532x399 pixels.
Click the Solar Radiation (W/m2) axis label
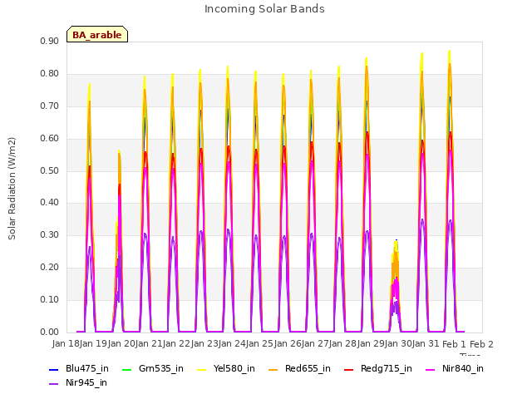12,189
